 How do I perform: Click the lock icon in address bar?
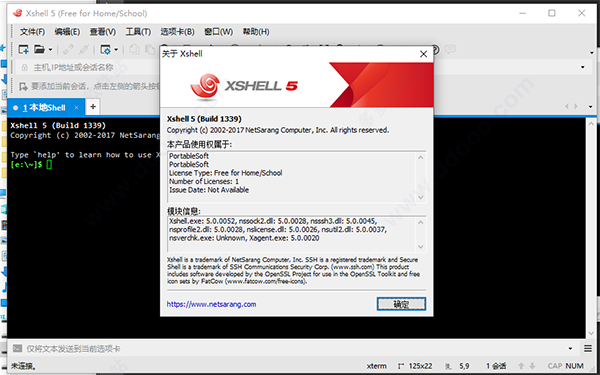(25, 68)
